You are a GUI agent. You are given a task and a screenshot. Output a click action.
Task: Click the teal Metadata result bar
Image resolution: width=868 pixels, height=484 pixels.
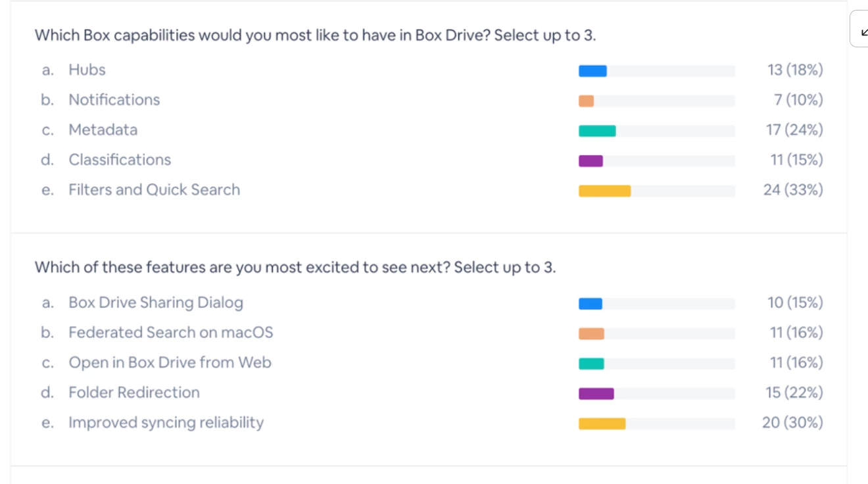point(597,131)
